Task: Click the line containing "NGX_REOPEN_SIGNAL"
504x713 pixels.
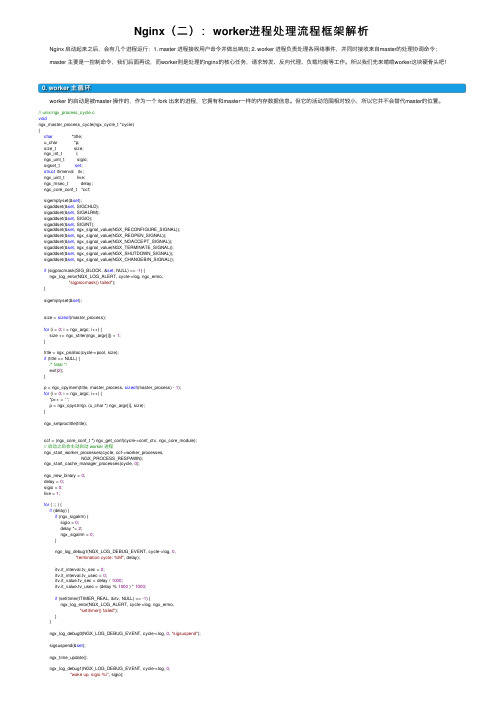Action: tap(105, 236)
